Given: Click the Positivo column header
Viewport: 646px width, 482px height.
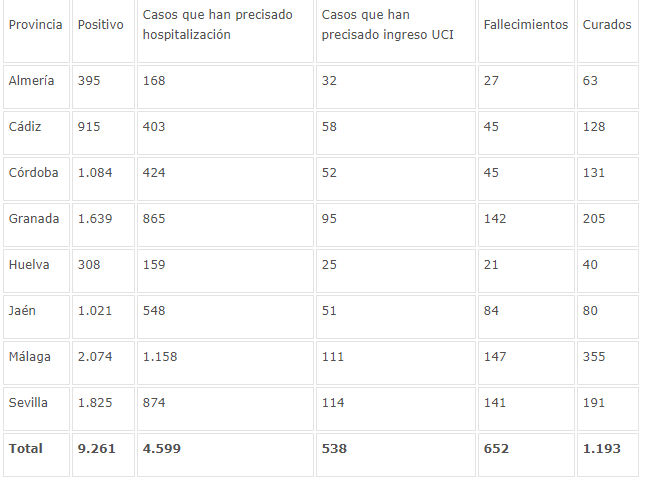Looking at the screenshot, I should tap(101, 24).
